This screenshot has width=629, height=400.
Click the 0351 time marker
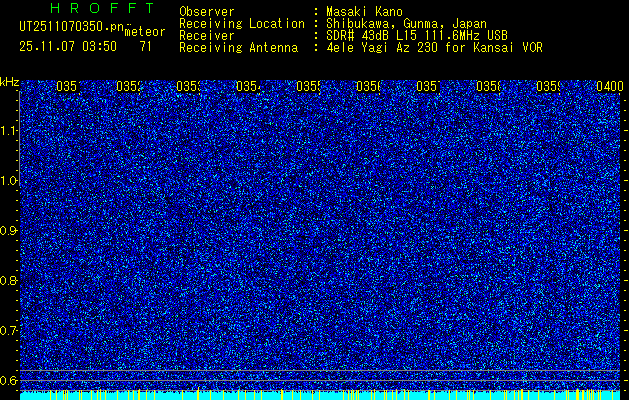pyautogui.click(x=69, y=86)
